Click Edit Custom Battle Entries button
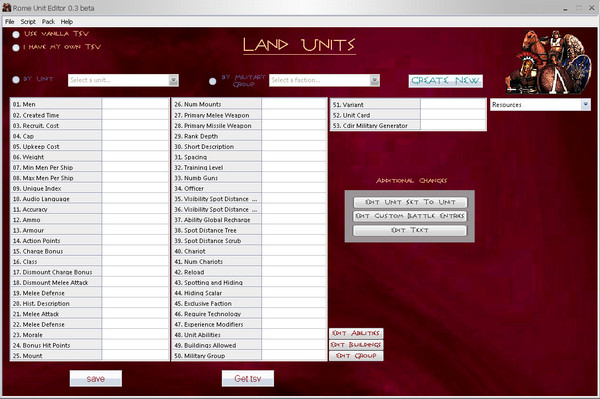The height and width of the screenshot is (399, 600). point(410,216)
